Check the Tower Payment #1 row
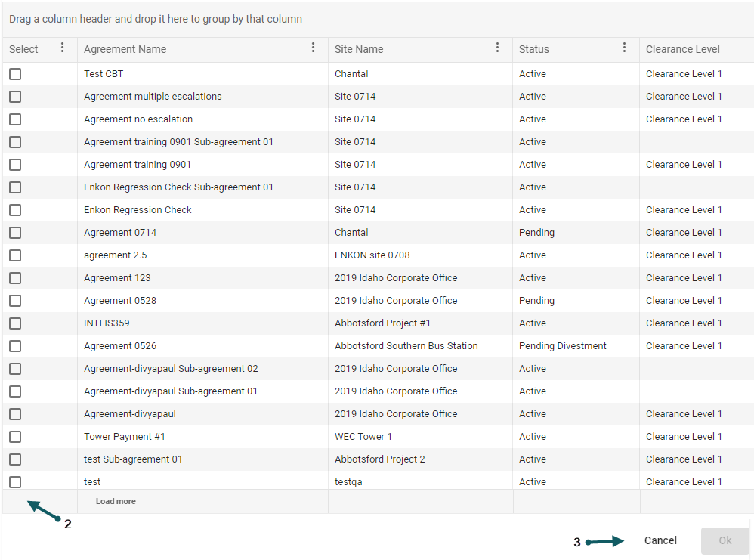Viewport: 754px width, 560px height. [15, 437]
